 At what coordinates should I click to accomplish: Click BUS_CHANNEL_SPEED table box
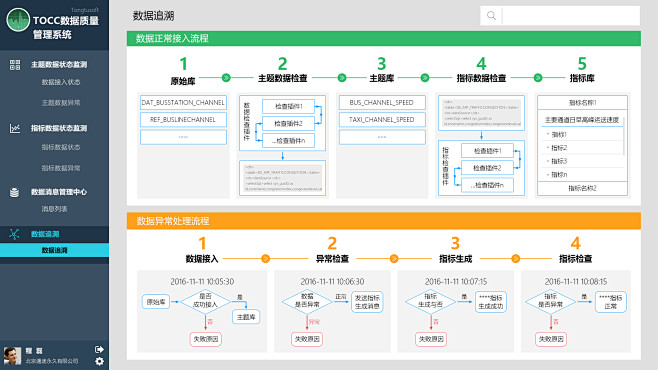382,102
